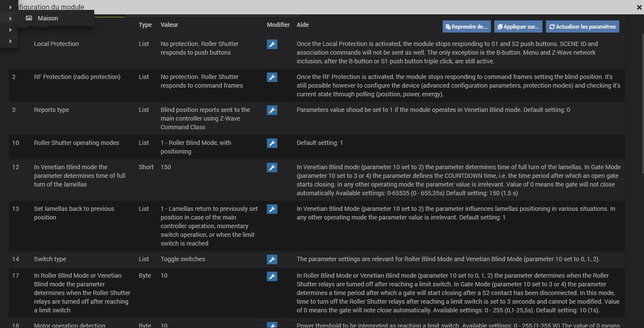Open the Reports type modify wrench
The width and height of the screenshot is (644, 328).
(272, 110)
